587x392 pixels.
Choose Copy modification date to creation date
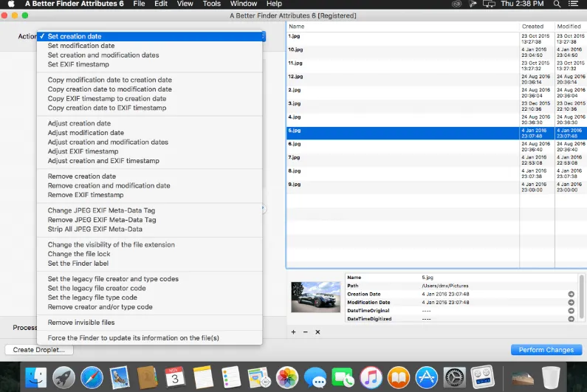150,80
